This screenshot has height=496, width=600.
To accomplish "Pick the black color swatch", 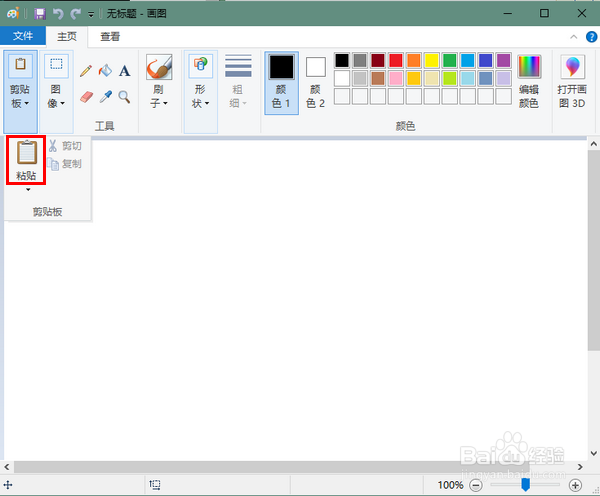I will tap(342, 60).
